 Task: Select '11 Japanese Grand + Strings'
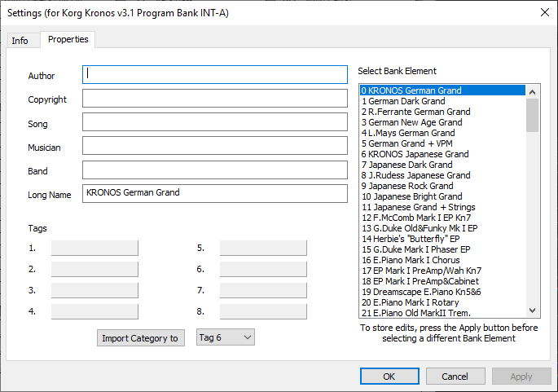442,207
